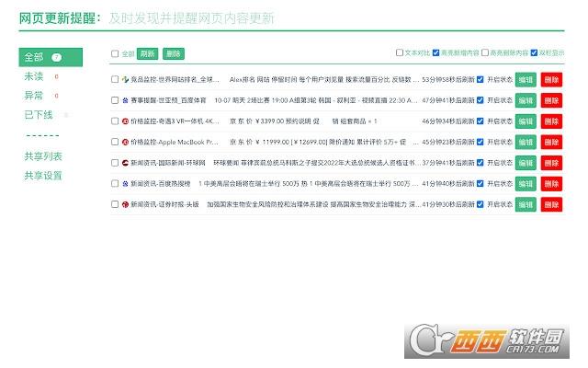The image size is (588, 368).
Task: Open 共享设置 in the sidebar
Action: pyautogui.click(x=43, y=176)
